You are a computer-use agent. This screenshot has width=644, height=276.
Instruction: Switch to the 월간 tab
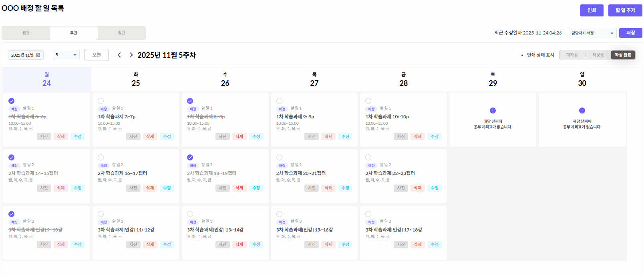(26, 33)
